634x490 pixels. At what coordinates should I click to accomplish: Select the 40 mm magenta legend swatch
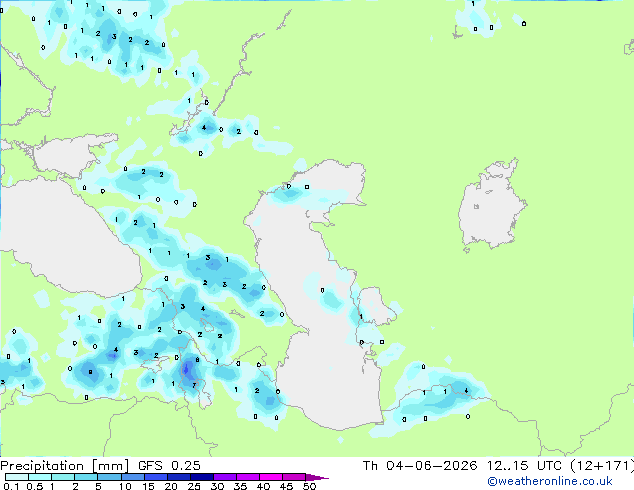click(271, 477)
